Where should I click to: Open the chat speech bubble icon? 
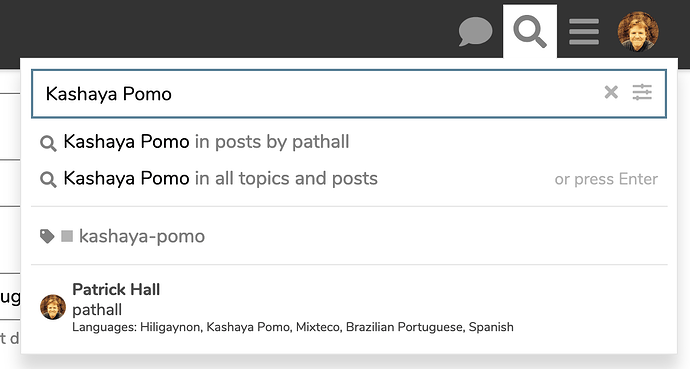(475, 32)
